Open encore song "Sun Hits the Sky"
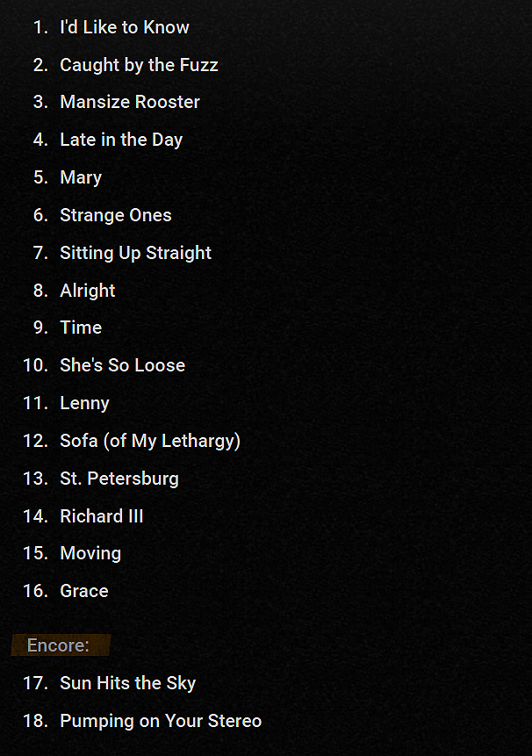Viewport: 532px width, 756px height. (128, 683)
